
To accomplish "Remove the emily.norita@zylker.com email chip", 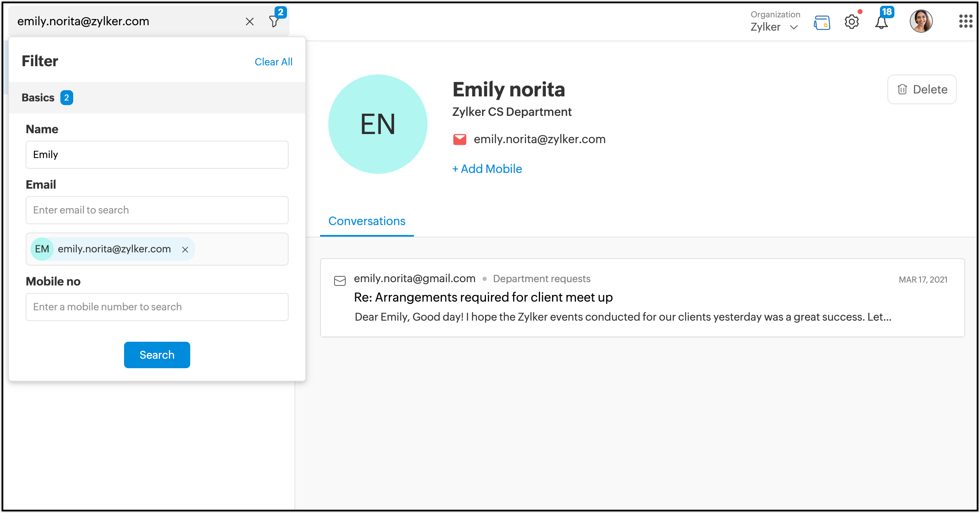I will tap(185, 249).
